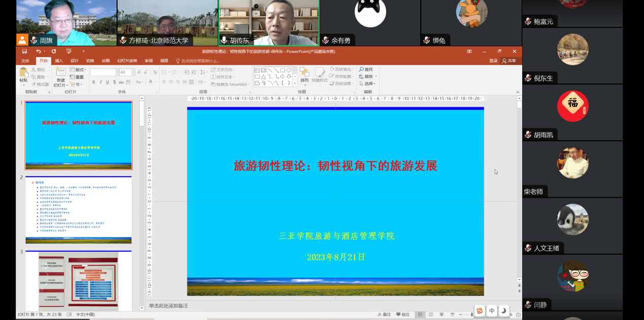Image resolution: width=644 pixels, height=320 pixels.
Task: Open the Insert (插入) ribbon tab
Action: point(59,61)
